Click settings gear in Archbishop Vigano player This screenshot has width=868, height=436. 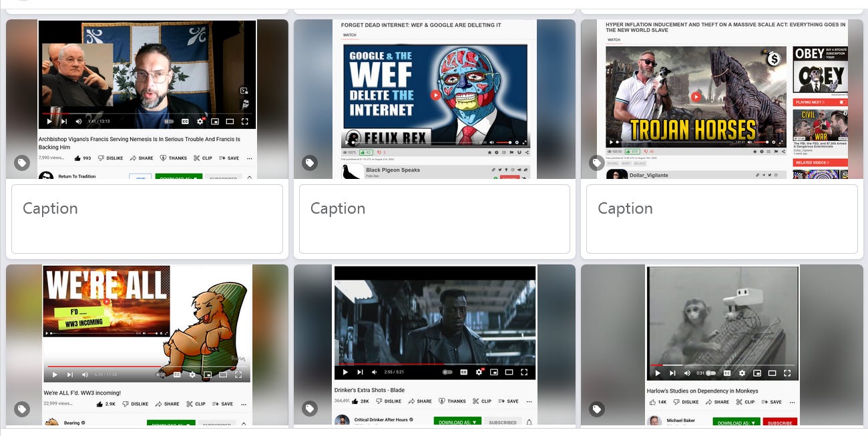tap(200, 122)
